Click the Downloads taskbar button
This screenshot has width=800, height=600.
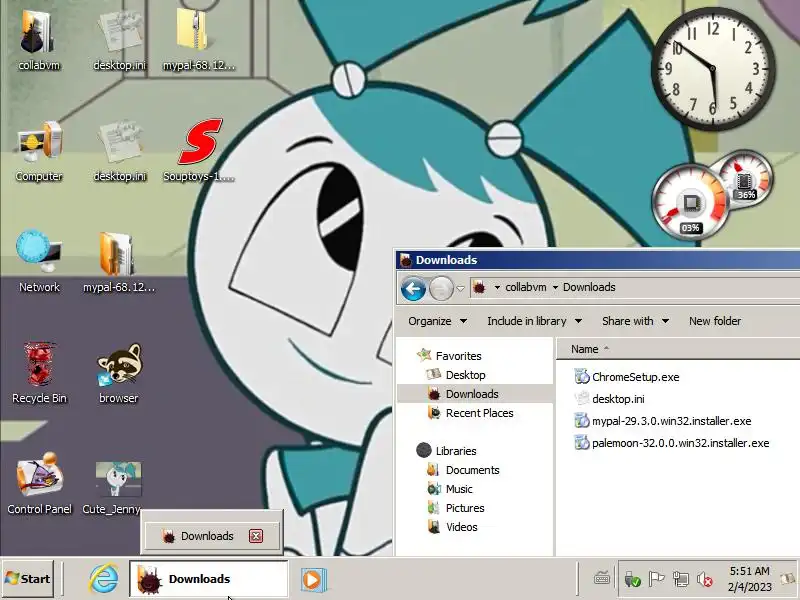(x=208, y=579)
